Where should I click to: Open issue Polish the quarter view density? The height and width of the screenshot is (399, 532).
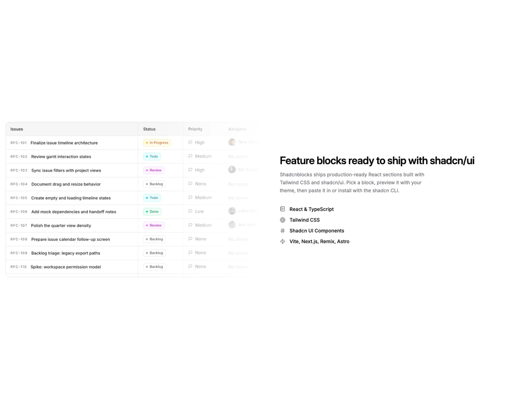[61, 226]
